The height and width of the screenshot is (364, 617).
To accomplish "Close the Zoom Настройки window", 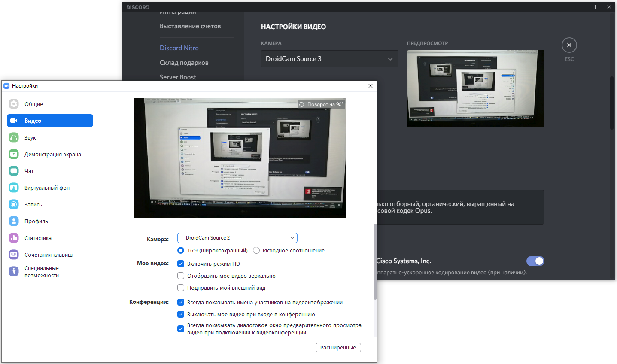I will [x=371, y=86].
